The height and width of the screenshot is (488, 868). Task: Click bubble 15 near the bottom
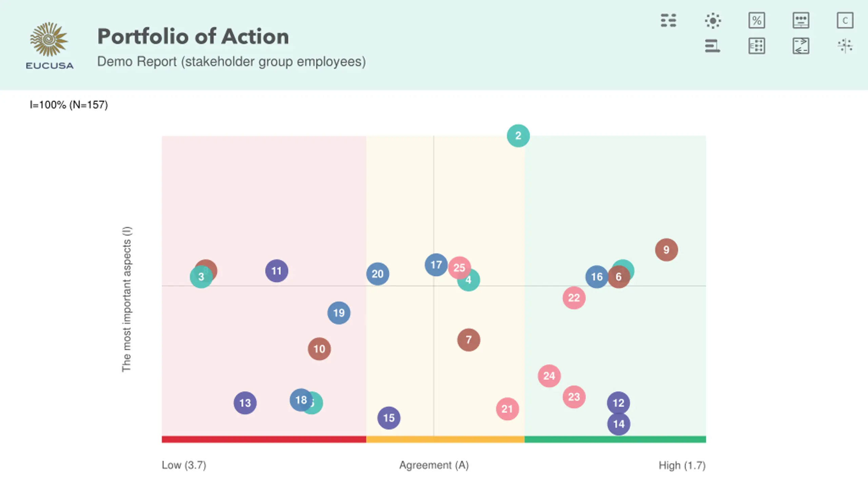click(x=389, y=418)
